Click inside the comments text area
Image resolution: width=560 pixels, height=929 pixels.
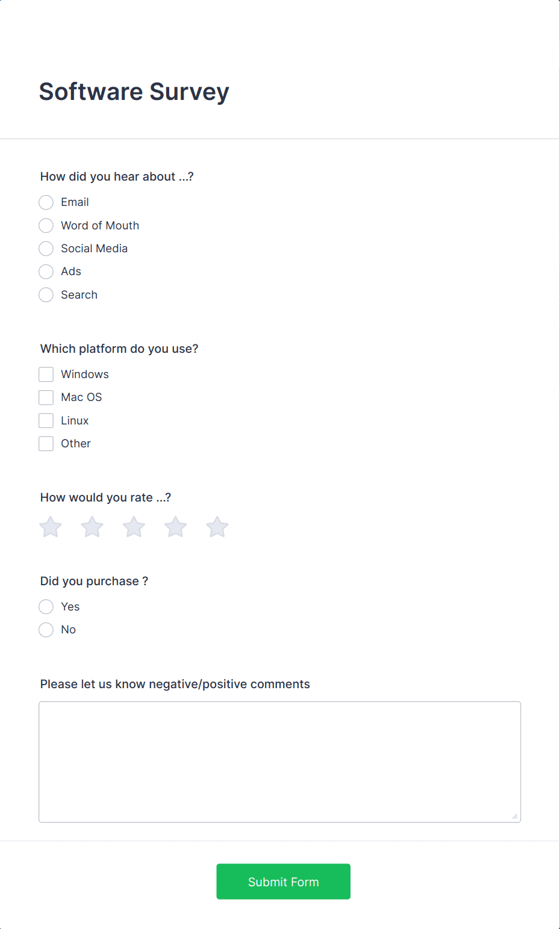(x=279, y=759)
